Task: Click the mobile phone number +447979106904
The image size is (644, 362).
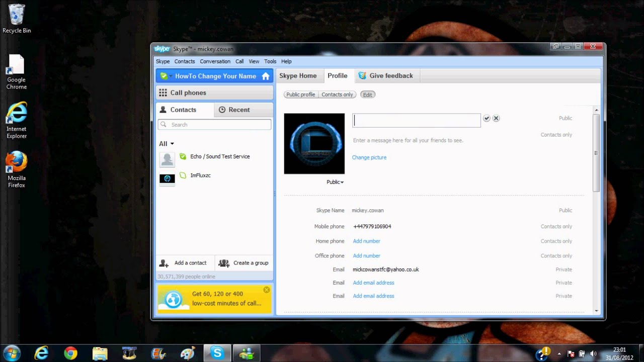Action: (372, 227)
